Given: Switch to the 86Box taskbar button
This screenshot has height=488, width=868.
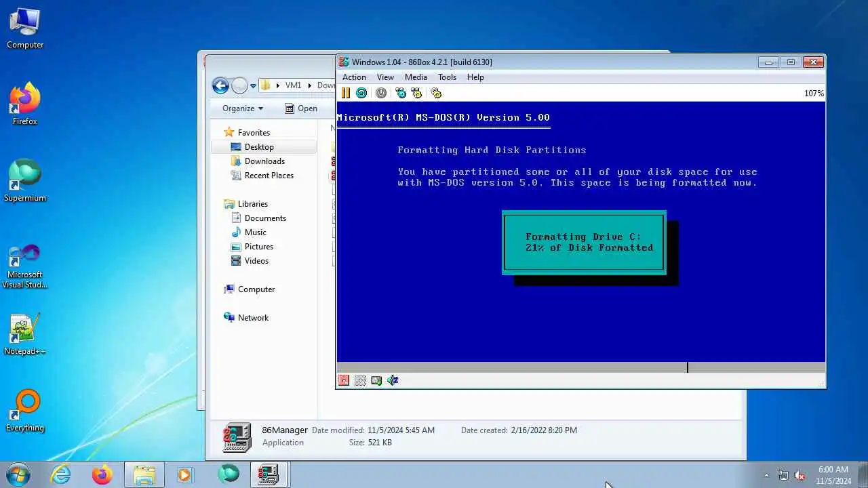Looking at the screenshot, I should coord(269,474).
